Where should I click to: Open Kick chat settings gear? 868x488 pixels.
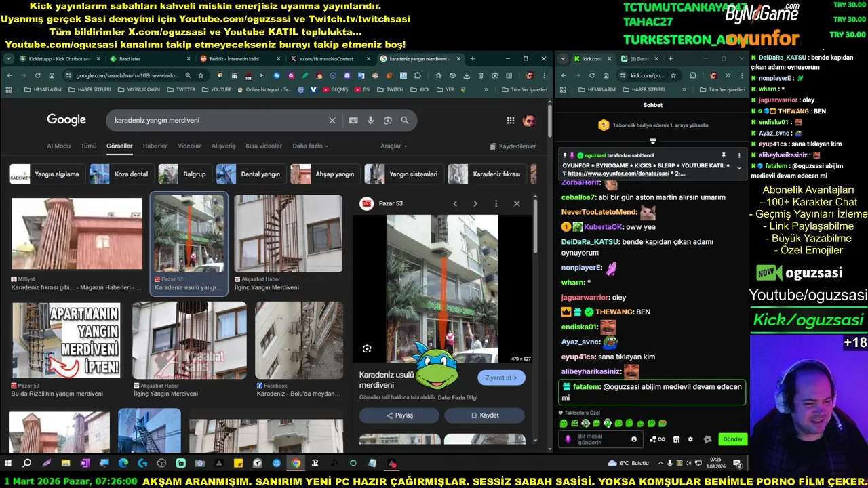coord(690,439)
